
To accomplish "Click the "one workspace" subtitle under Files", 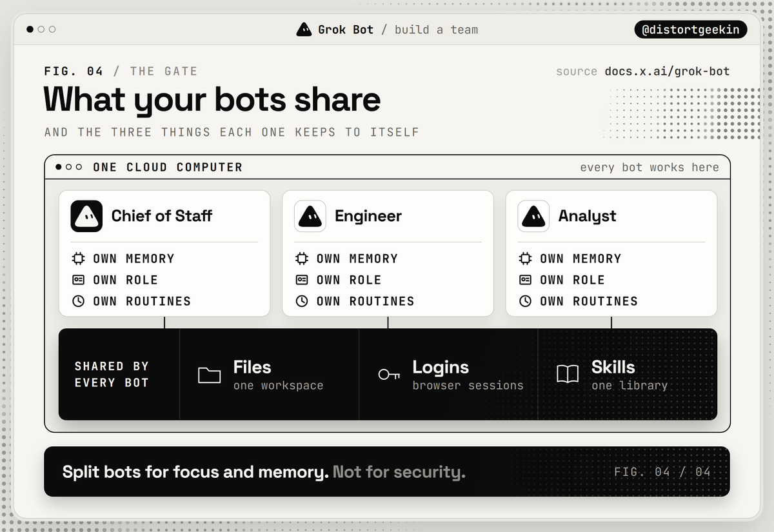I will 279,386.
